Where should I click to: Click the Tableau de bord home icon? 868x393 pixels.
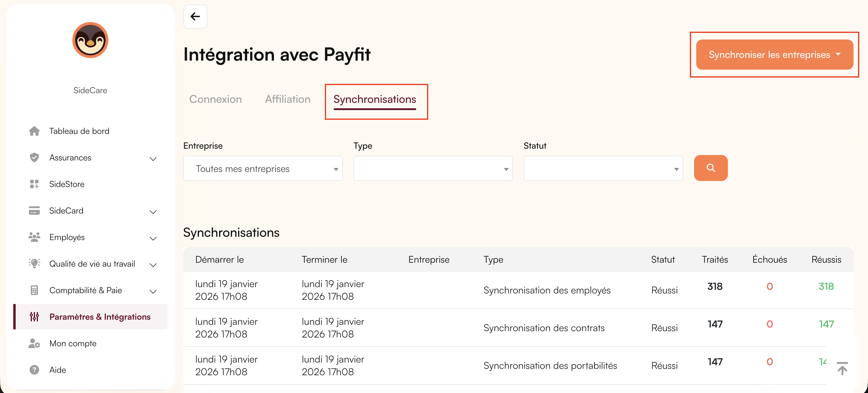[34, 131]
